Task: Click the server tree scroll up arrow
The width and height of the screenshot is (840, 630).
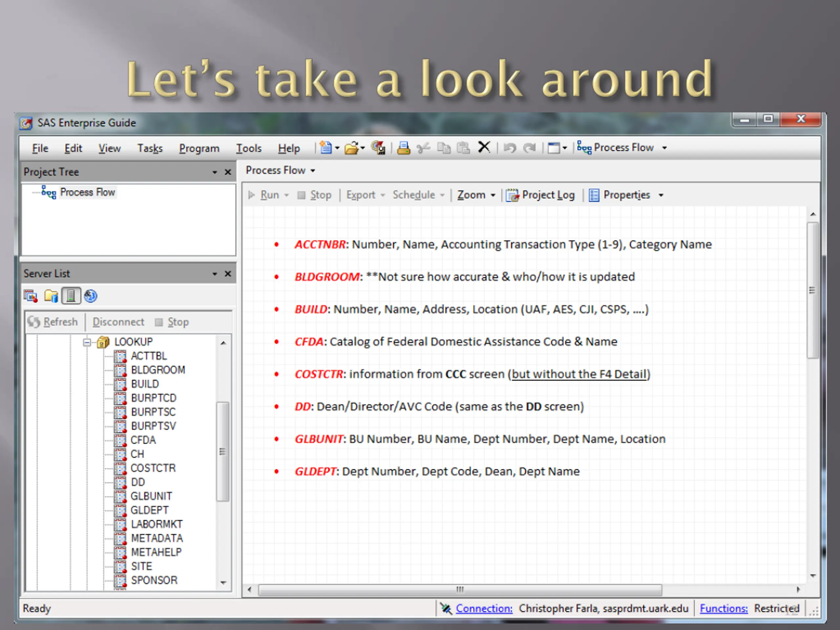Action: pos(223,343)
